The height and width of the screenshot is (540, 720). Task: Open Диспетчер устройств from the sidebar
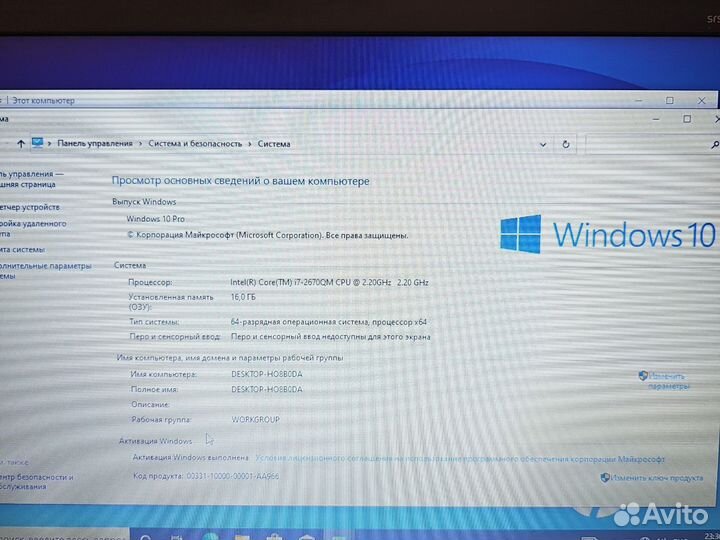point(30,207)
